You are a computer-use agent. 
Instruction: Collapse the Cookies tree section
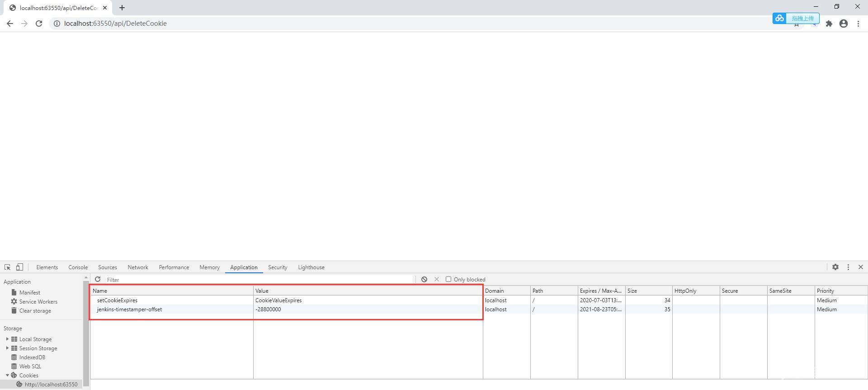click(x=7, y=376)
